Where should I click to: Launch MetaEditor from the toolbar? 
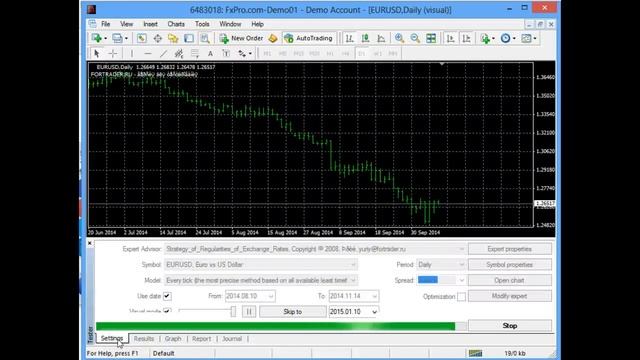coord(273,38)
